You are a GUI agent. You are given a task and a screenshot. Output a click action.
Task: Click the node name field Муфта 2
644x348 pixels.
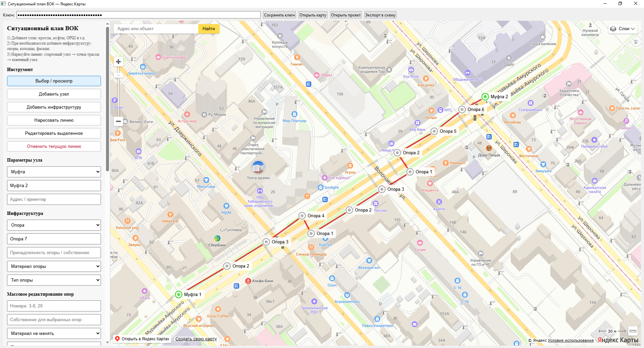[x=54, y=186]
